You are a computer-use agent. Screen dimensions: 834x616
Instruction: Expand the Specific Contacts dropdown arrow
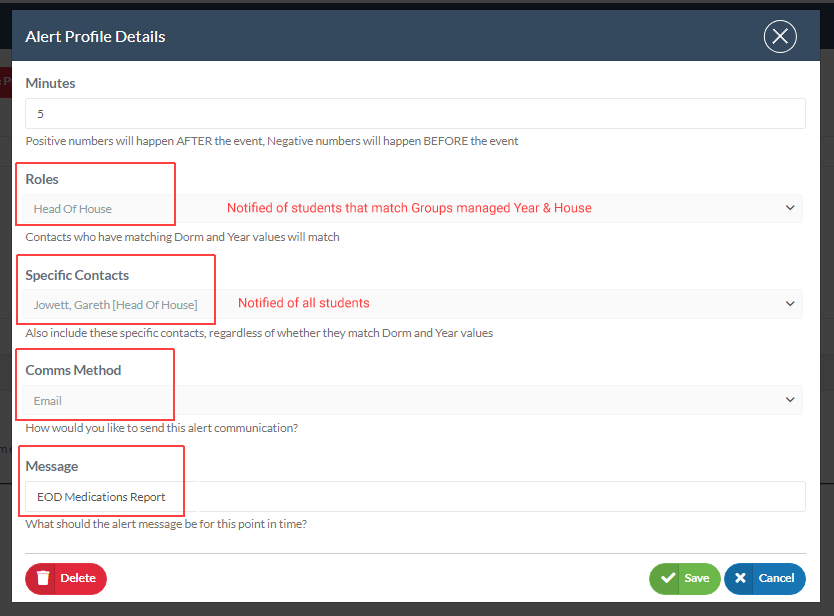coord(791,304)
